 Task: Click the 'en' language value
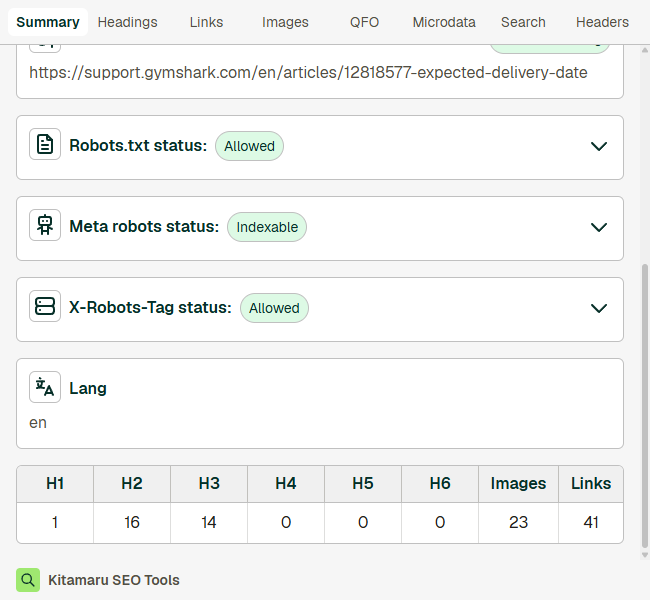point(38,423)
